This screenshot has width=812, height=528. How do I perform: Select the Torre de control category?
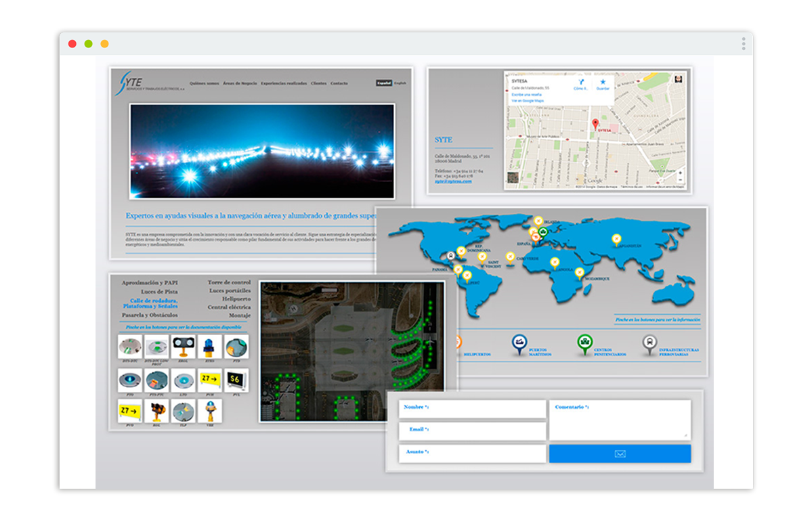(229, 282)
